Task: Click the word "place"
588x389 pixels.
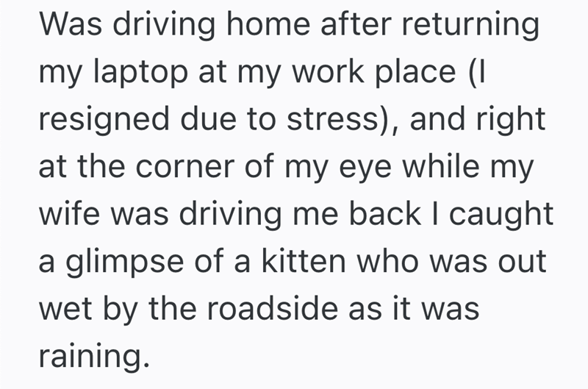Action: 452,74
